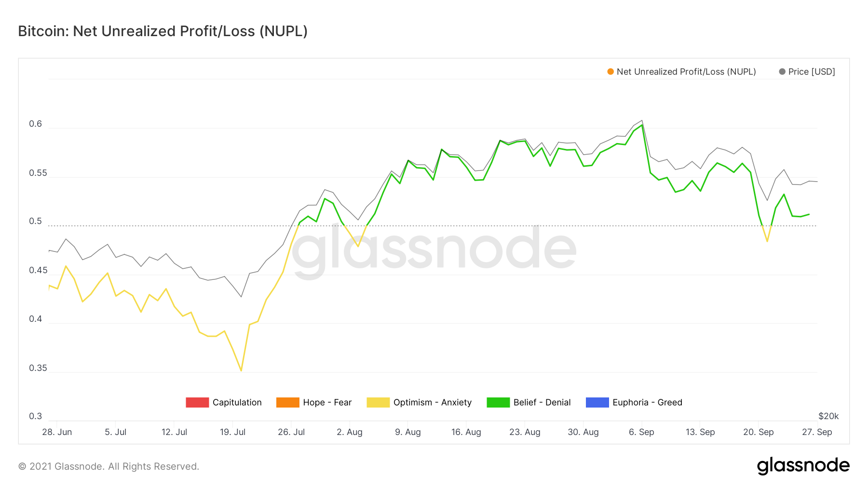Click the yellow Optimism - Anxiety swatch
Viewport: 868px width, 488px height.
(x=378, y=402)
